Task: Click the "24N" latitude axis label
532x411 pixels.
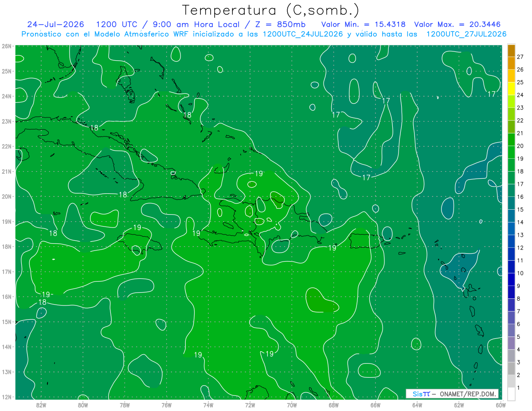Action: (x=7, y=96)
